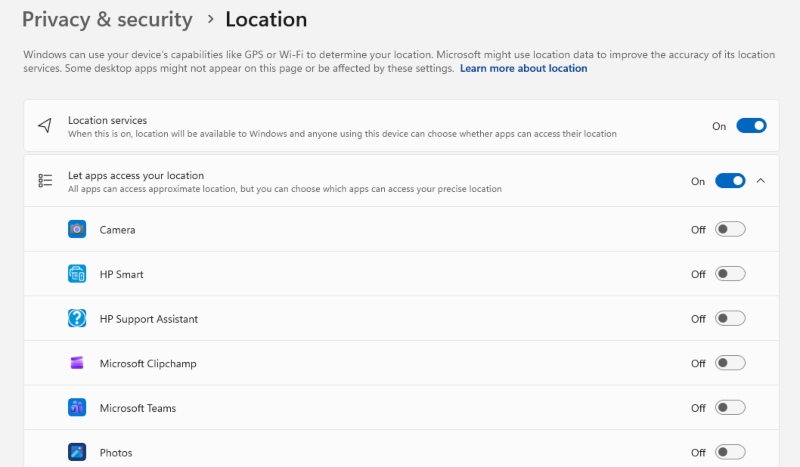Collapse the app location access list

[x=761, y=181]
